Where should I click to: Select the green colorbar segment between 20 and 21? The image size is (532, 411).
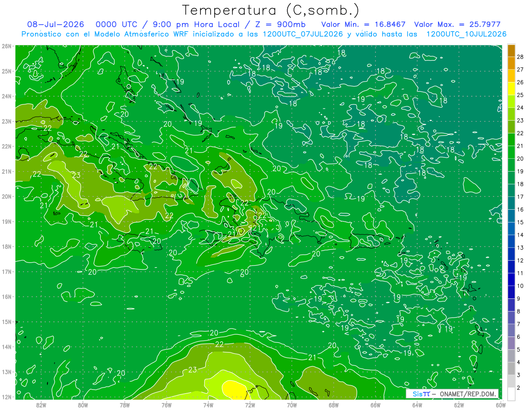511,153
